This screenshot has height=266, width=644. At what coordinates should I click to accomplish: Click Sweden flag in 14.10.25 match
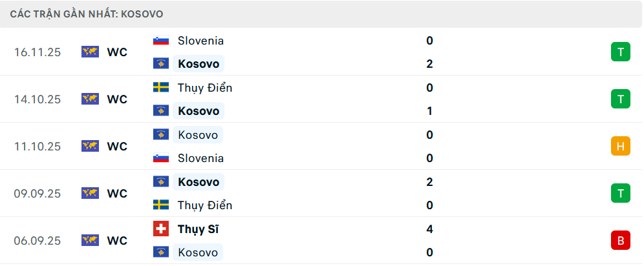(160, 88)
